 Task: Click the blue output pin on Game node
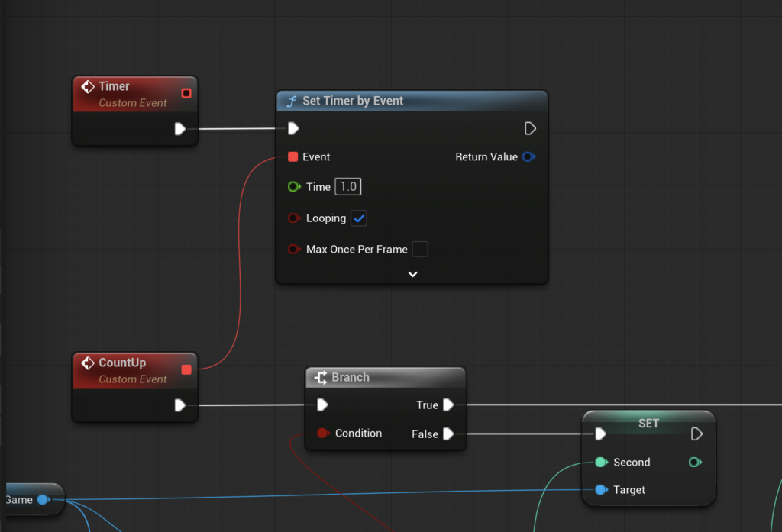coord(44,500)
